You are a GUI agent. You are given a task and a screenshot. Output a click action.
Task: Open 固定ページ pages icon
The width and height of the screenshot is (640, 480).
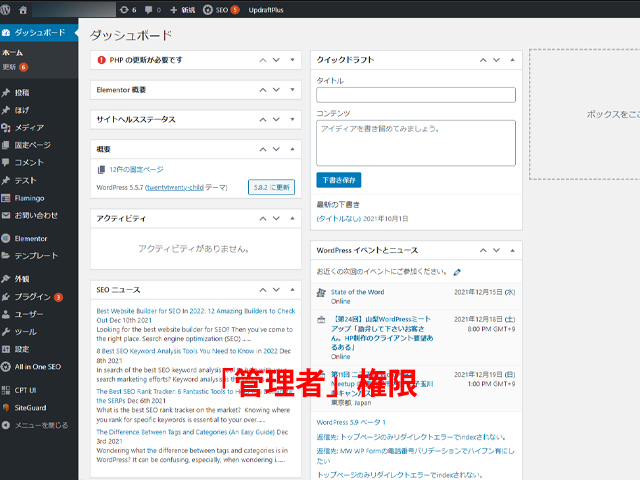click(6, 145)
